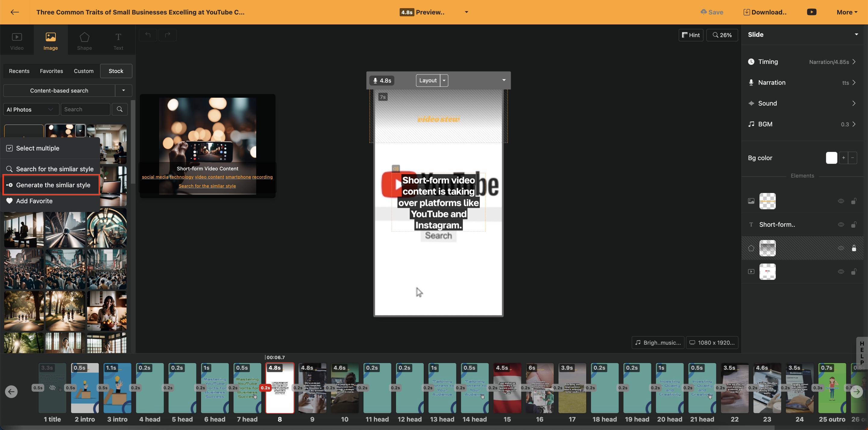Open the YouTube upload icon

point(811,12)
